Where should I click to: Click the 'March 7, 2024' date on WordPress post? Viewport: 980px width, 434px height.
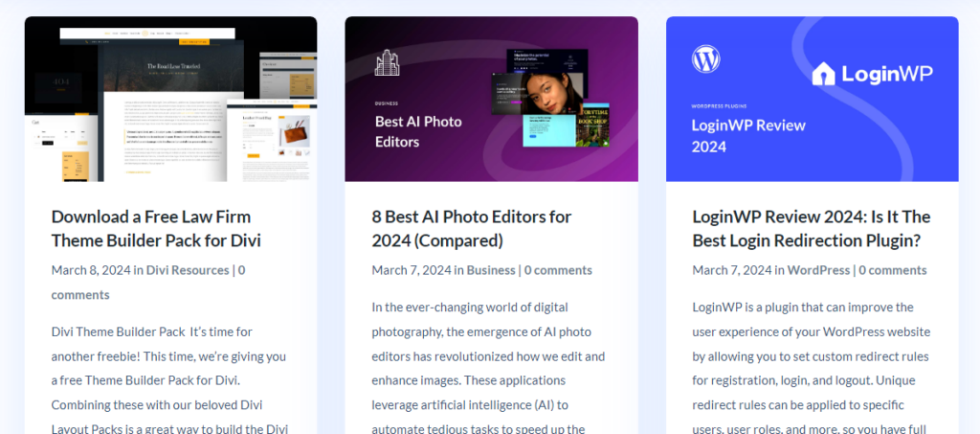coord(732,270)
